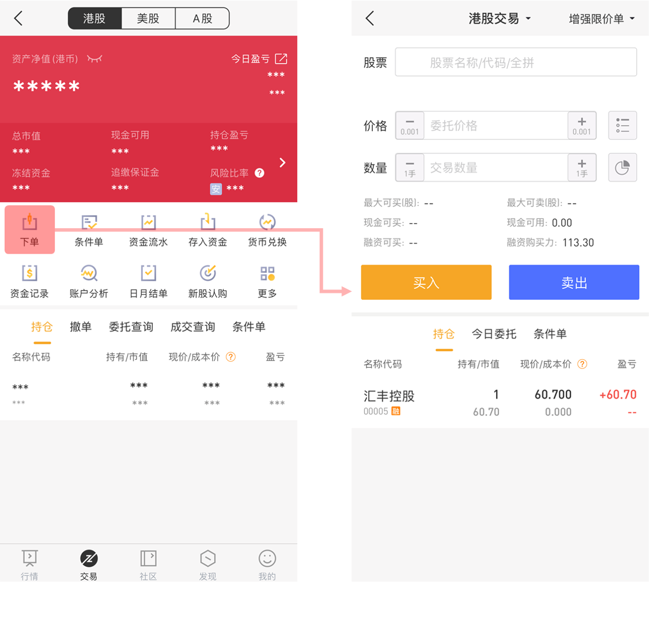650x644 pixels.
Task: Decrease quantity by 1手
Action: 410,168
